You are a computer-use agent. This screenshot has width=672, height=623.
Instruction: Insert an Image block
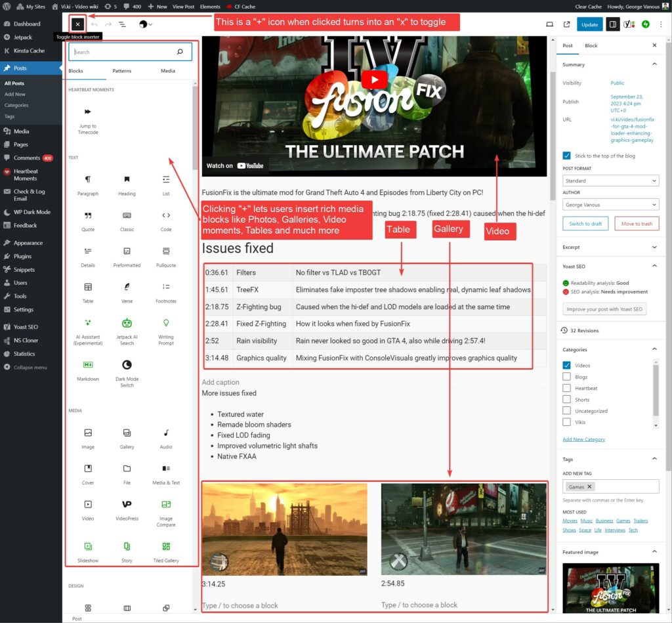point(88,439)
